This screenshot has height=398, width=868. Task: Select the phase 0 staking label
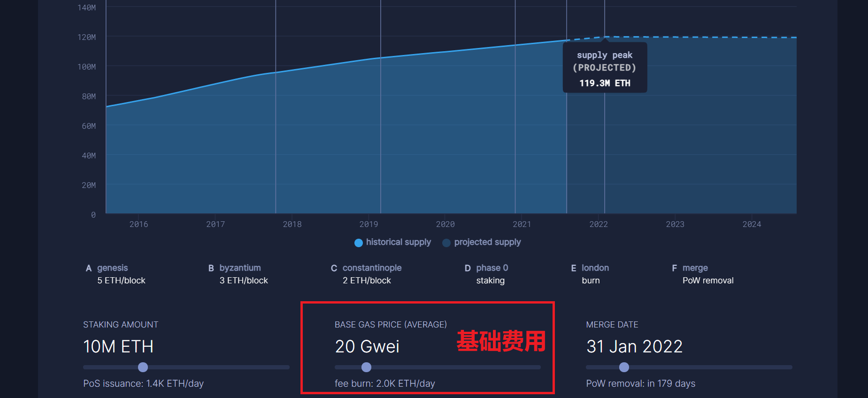pos(486,274)
